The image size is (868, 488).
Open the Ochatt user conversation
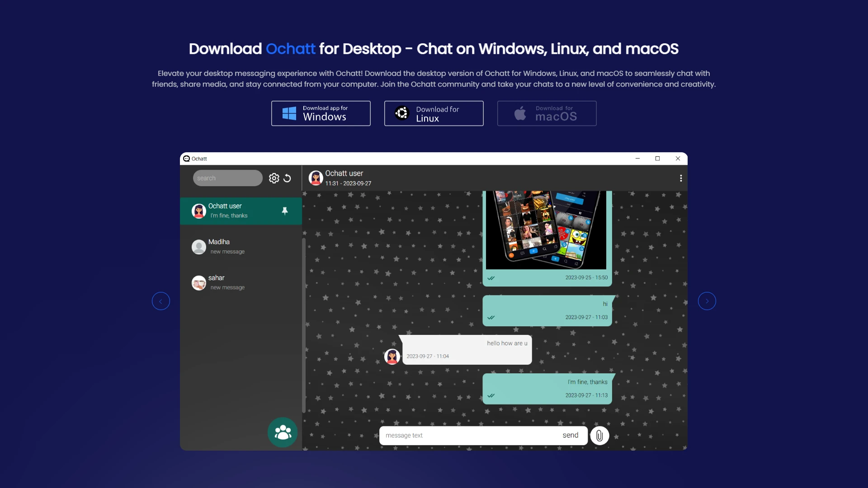[x=241, y=211]
